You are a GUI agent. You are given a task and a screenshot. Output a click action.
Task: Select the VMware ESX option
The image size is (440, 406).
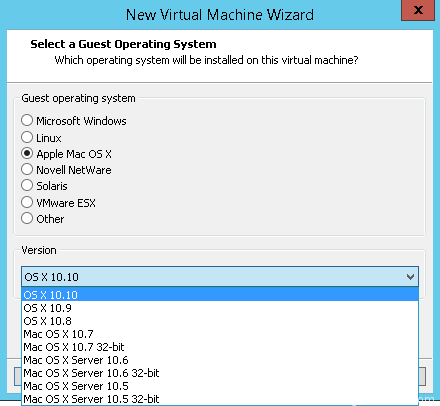click(27, 202)
